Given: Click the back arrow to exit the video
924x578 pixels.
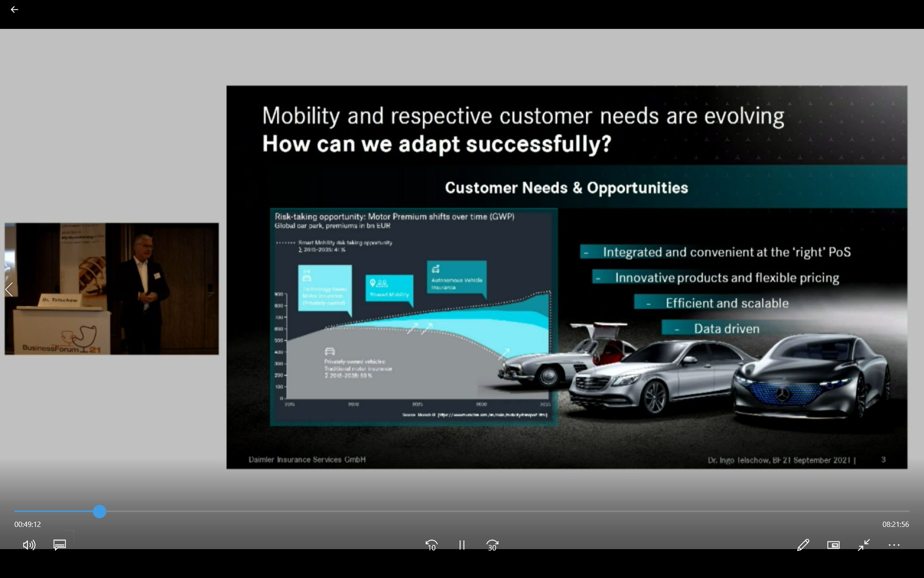Looking at the screenshot, I should [14, 10].
